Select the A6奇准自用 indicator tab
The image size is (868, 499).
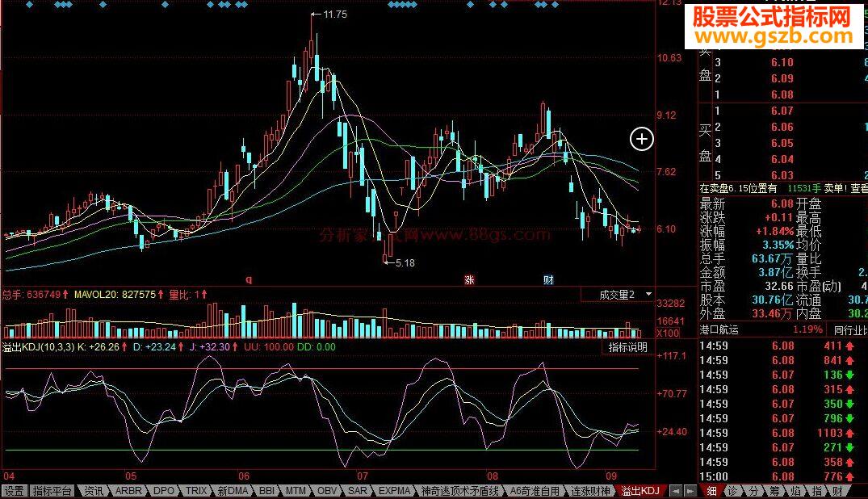point(535,491)
